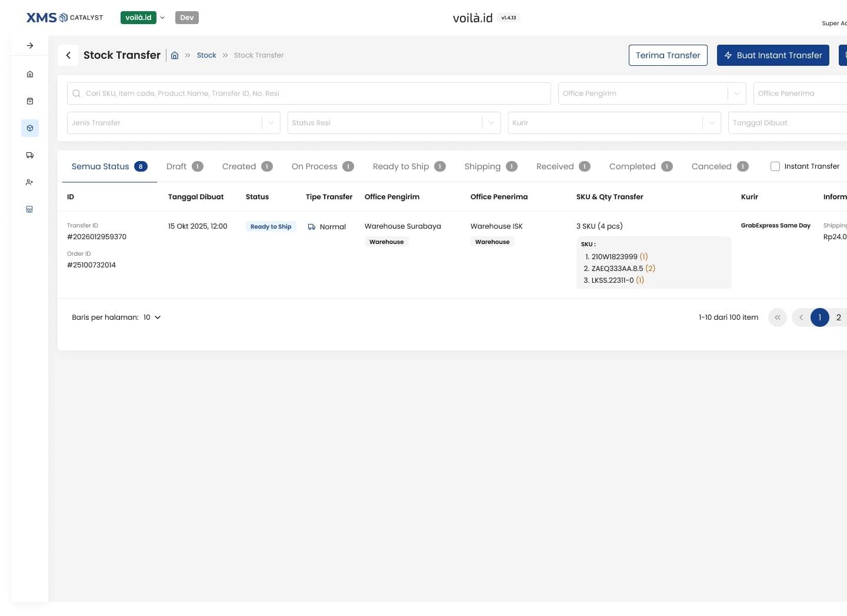Open the user add sidebar icon
847x616 pixels.
(x=30, y=182)
